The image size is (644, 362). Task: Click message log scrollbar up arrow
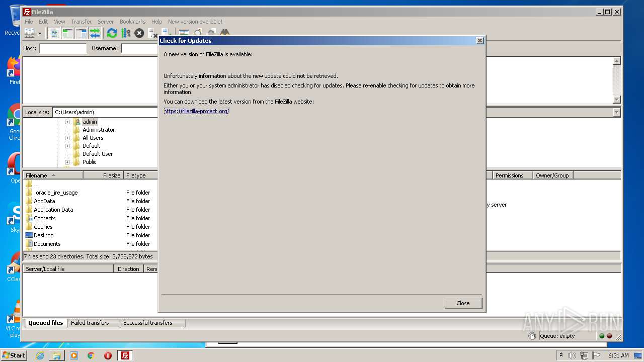tap(617, 61)
